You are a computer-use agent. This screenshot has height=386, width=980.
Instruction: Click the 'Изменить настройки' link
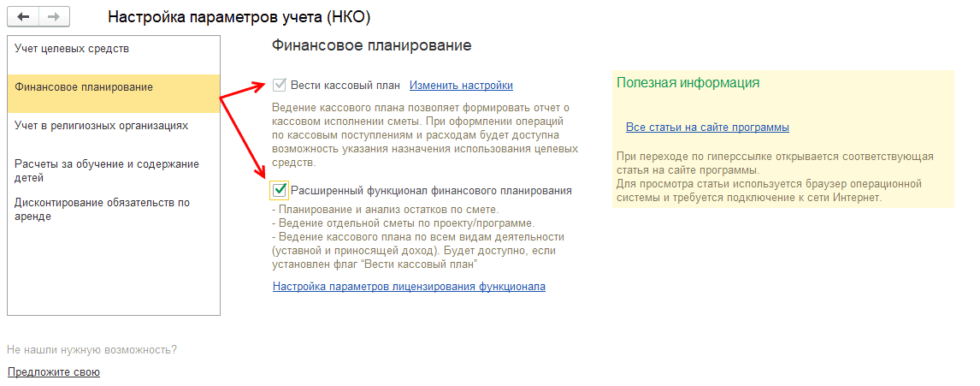[x=461, y=86]
